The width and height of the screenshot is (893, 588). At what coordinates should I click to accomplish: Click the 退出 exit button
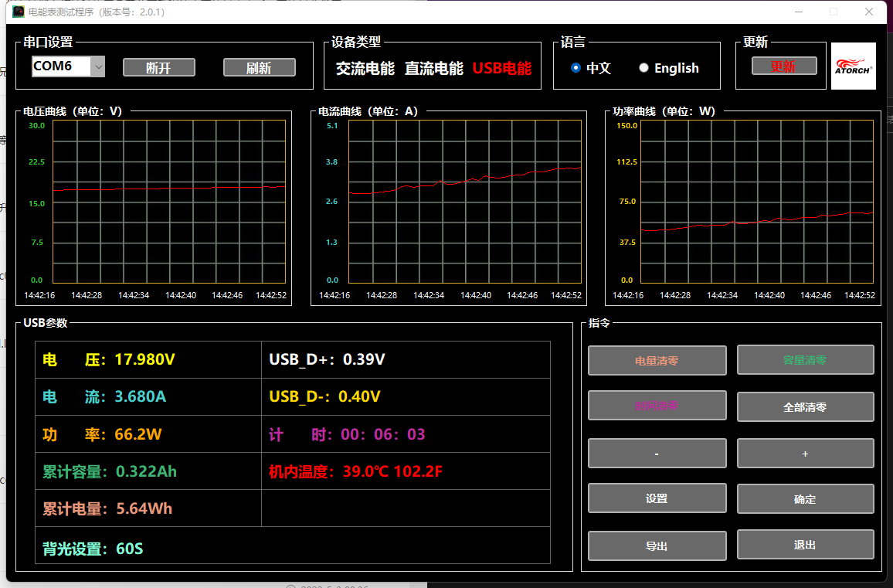[805, 545]
